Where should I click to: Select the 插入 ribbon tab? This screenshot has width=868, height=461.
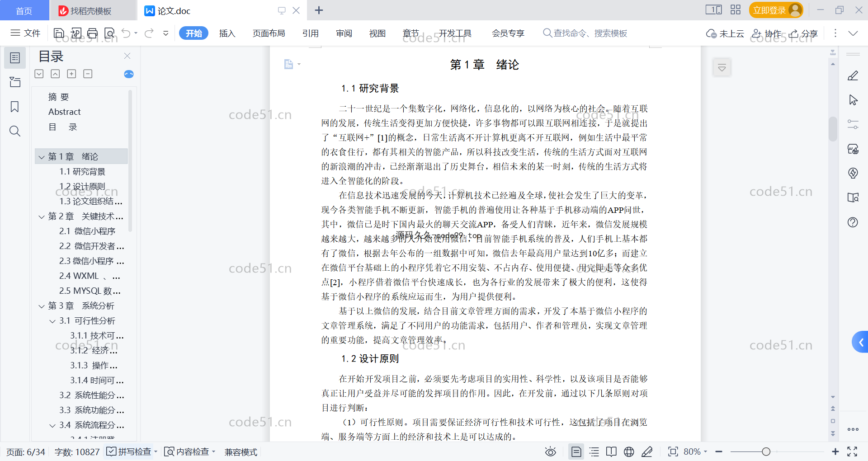point(227,33)
